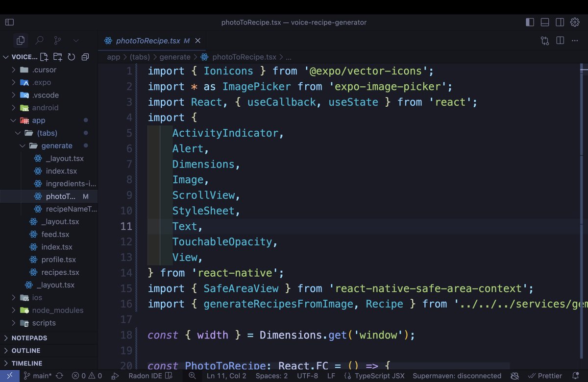Open editor More Actions ellipsis menu
Image resolution: width=588 pixels, height=382 pixels.
[576, 41]
